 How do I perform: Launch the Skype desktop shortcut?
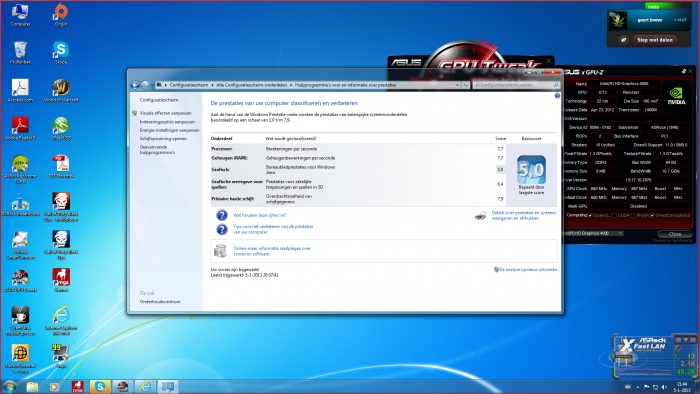61,53
